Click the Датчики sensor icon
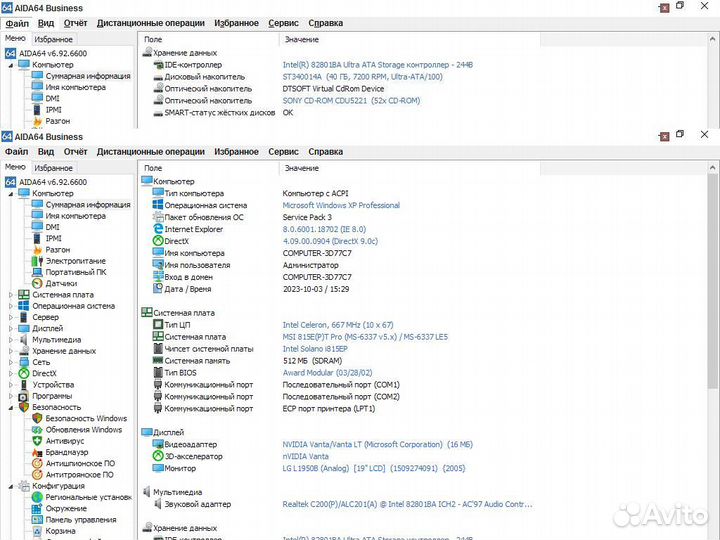This screenshot has height=540, width=720. pos(37,283)
